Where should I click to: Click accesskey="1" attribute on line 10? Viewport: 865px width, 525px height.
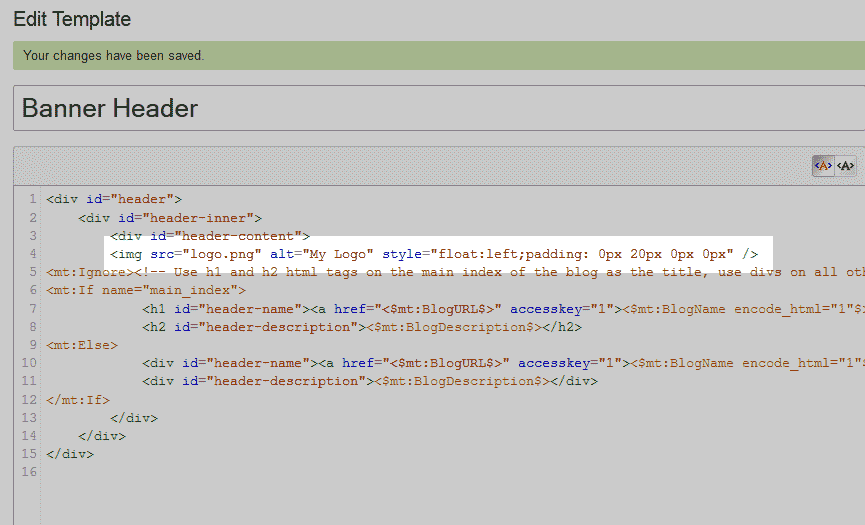tap(570, 363)
